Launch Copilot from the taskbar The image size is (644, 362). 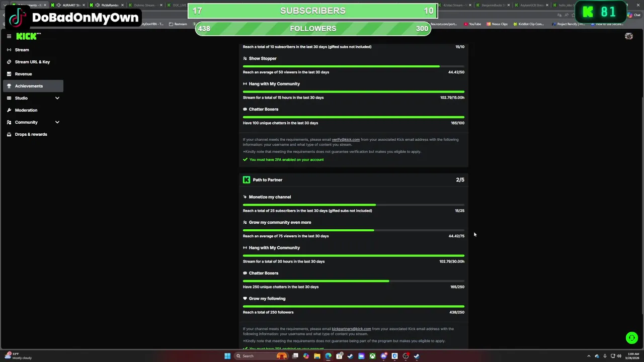pyautogui.click(x=306, y=356)
